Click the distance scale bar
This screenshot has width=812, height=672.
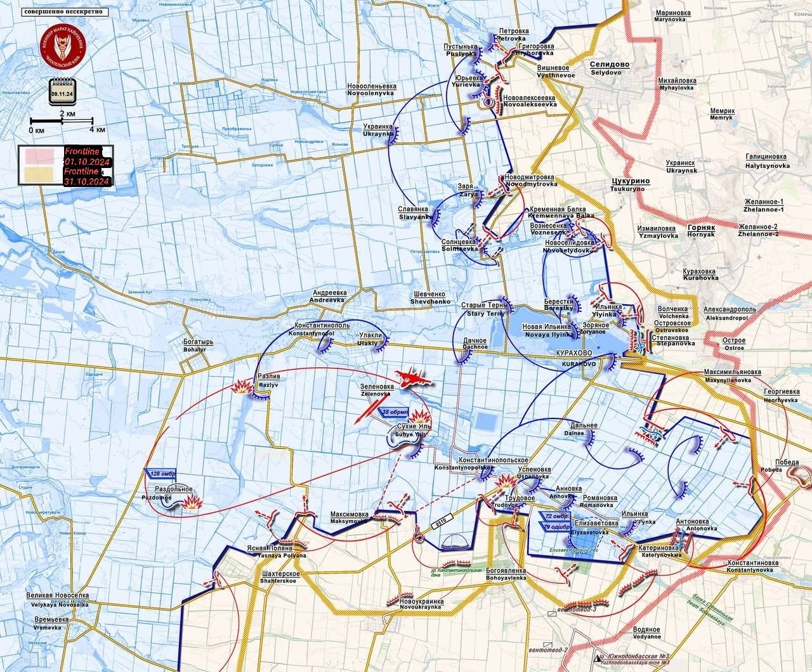[x=62, y=120]
